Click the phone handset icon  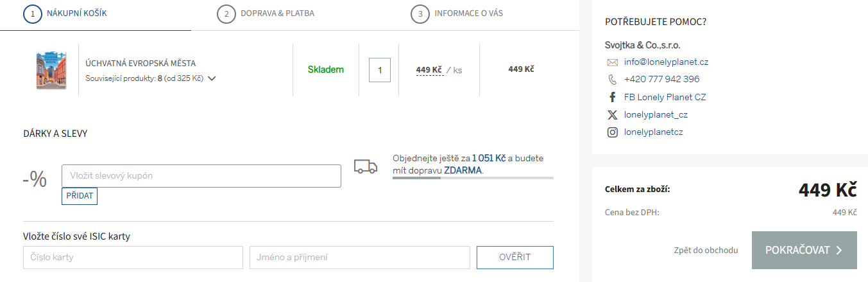coord(612,80)
